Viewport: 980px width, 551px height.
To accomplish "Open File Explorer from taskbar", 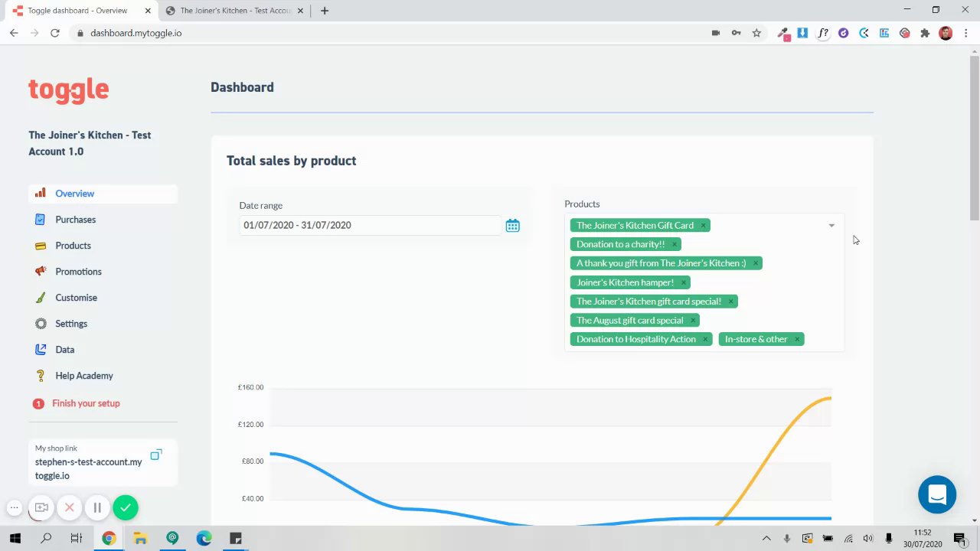I will pyautogui.click(x=140, y=539).
